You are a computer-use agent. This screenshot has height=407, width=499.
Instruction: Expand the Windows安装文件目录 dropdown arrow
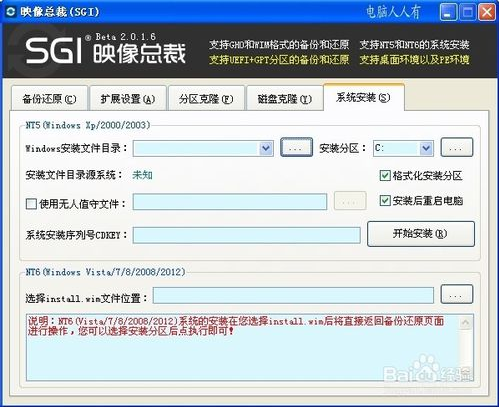tap(266, 148)
